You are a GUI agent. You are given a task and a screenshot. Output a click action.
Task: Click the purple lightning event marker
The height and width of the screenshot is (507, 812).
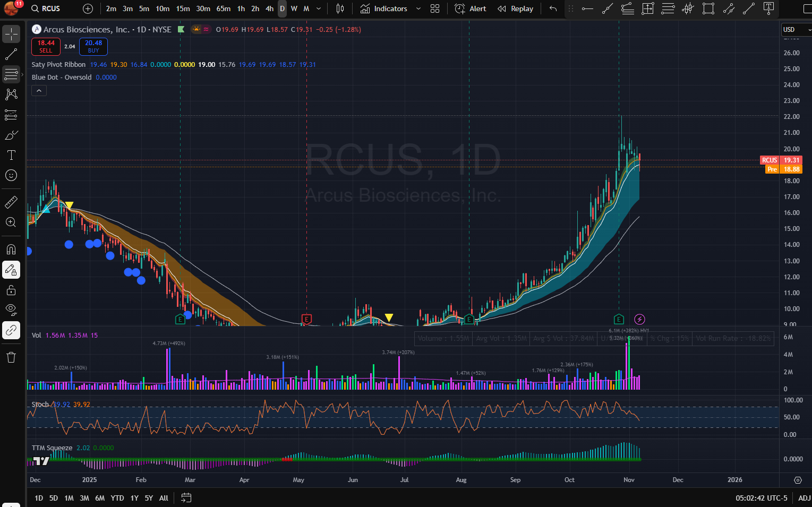[x=639, y=319]
